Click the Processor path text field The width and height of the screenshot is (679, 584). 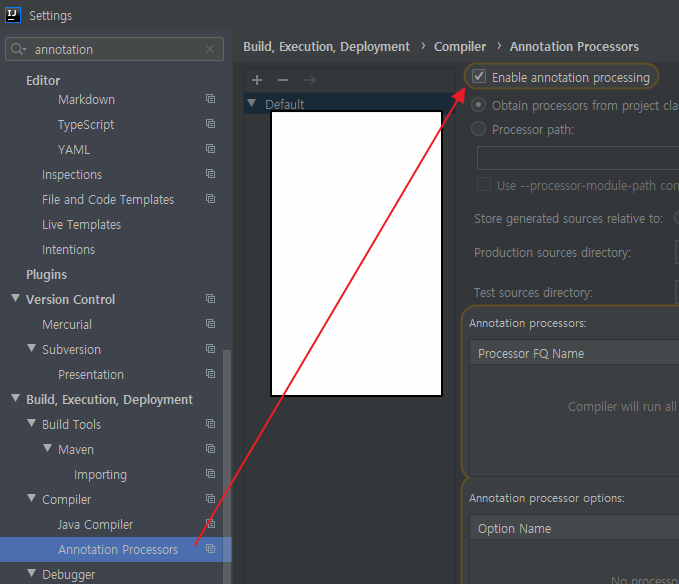point(578,158)
